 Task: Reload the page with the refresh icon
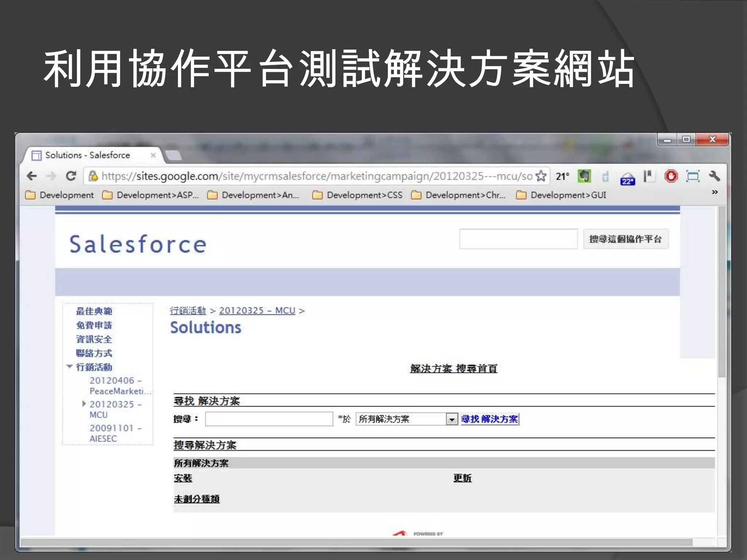(71, 176)
